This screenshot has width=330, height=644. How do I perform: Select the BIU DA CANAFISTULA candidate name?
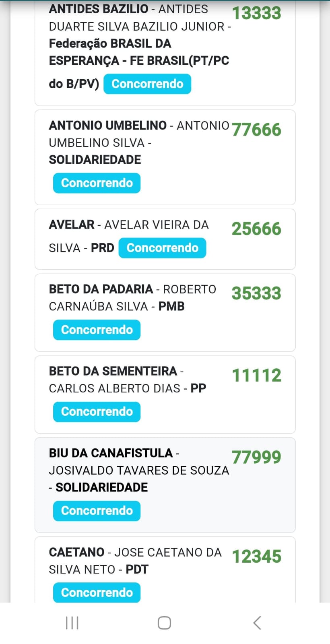coord(111,453)
